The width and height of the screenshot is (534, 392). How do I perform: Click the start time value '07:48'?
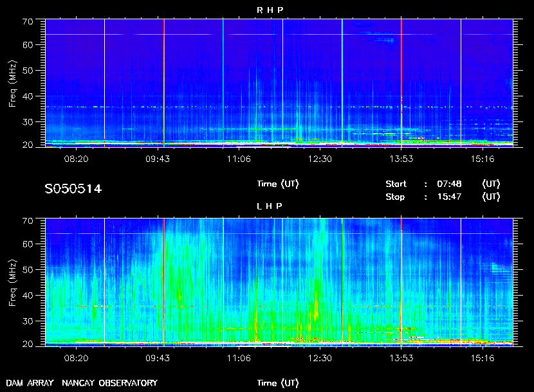coord(449,184)
